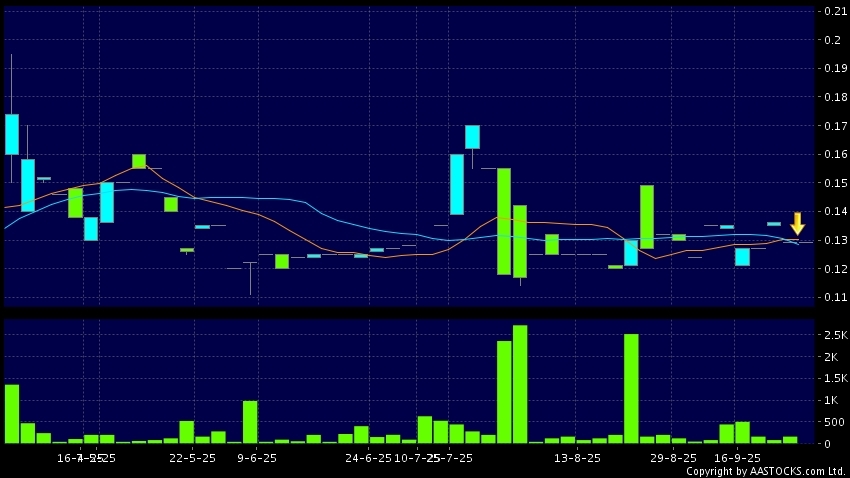The width and height of the screenshot is (850, 478).
Task: Select the 1.5K volume axis label
Action: [x=835, y=378]
